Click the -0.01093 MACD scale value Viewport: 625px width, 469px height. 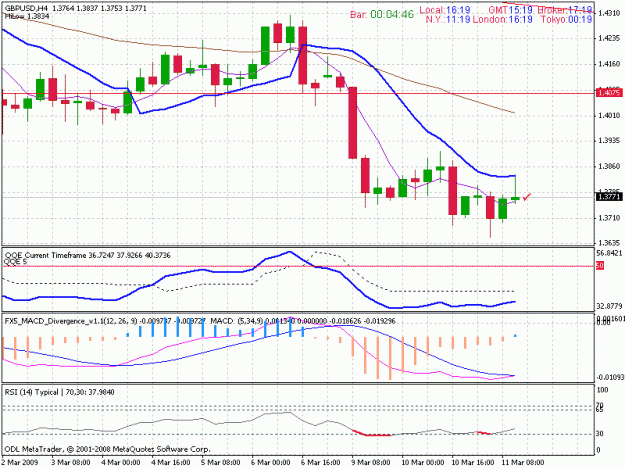609,377
